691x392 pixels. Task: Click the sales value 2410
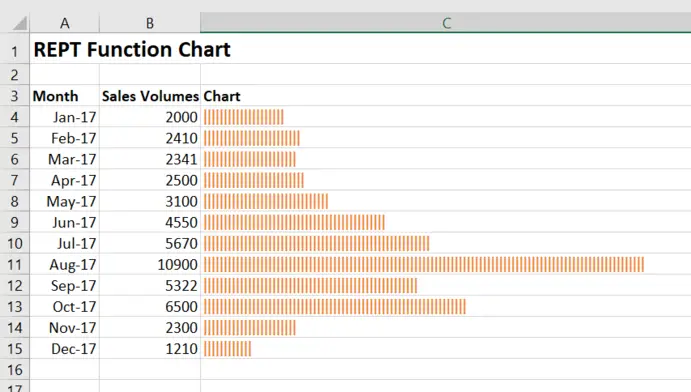[x=150, y=138]
